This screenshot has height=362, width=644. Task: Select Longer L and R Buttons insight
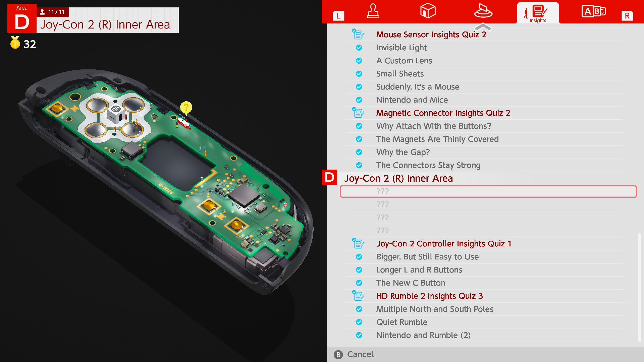click(x=419, y=270)
